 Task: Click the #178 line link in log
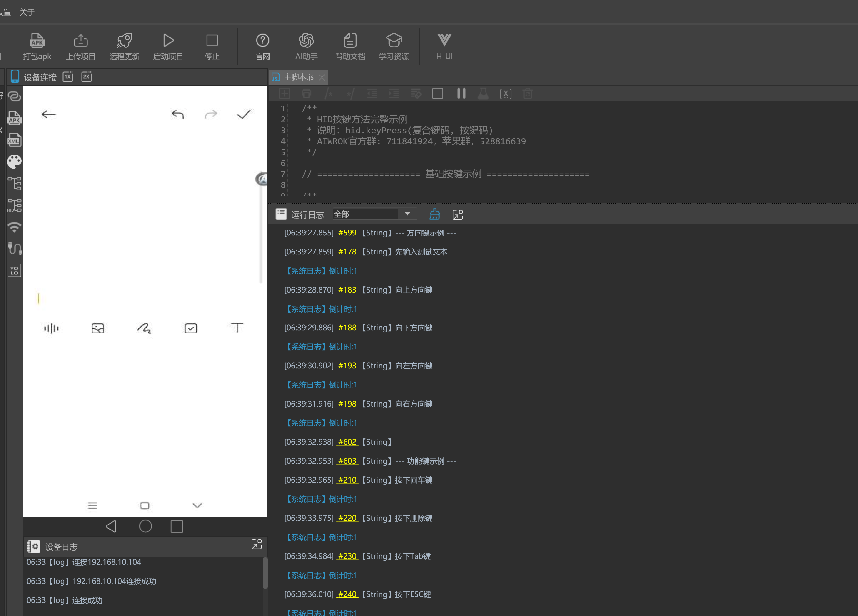[x=347, y=252]
